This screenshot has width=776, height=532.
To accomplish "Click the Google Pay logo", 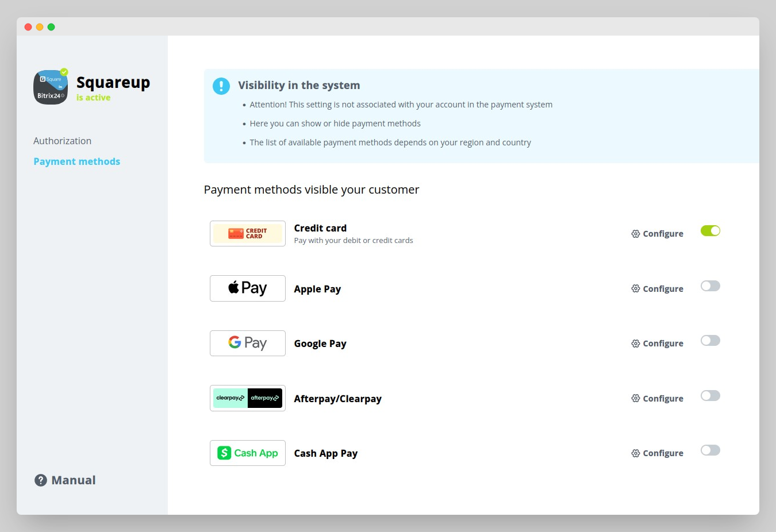I will tap(248, 344).
